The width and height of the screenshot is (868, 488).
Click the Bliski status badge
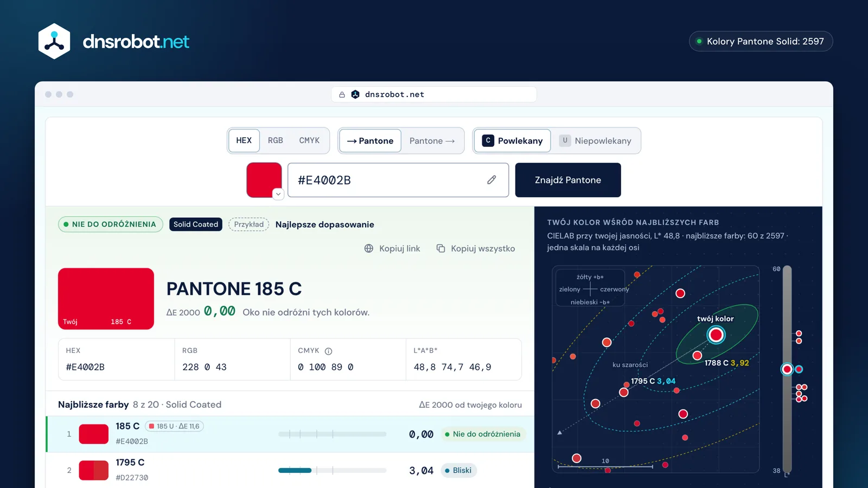tap(458, 470)
